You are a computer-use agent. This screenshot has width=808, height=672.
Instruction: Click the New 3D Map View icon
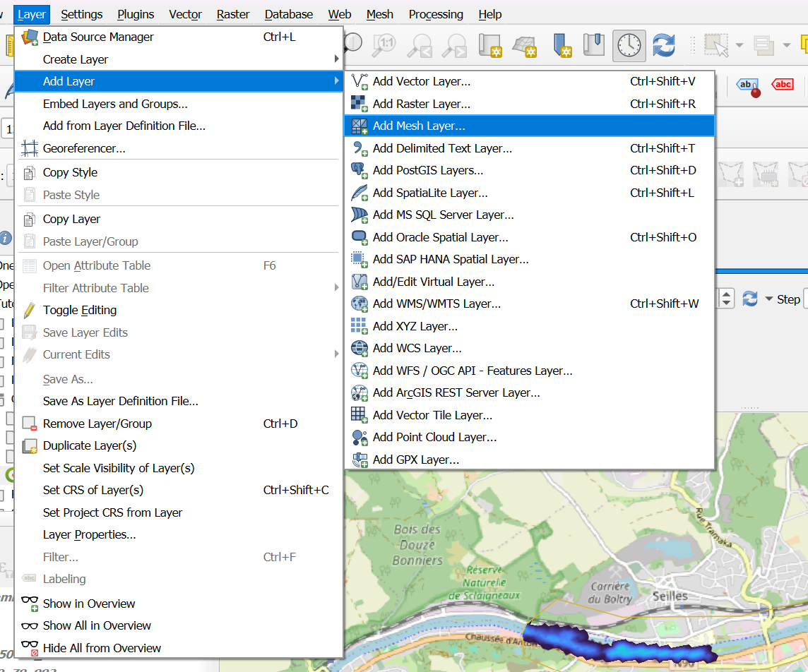coord(525,45)
